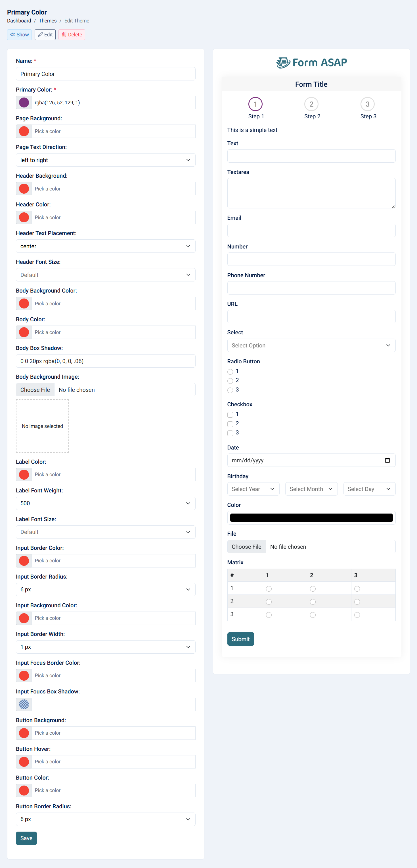Click the Input Focus Box Shadow checkered swatch

(x=24, y=704)
